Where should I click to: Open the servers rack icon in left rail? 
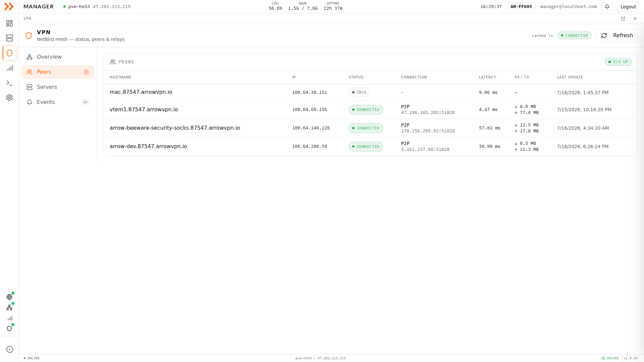(x=9, y=38)
